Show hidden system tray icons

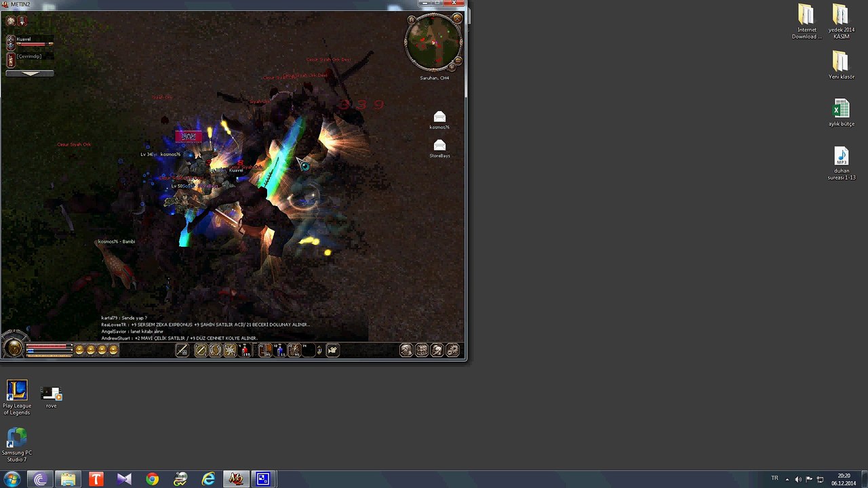coord(787,479)
